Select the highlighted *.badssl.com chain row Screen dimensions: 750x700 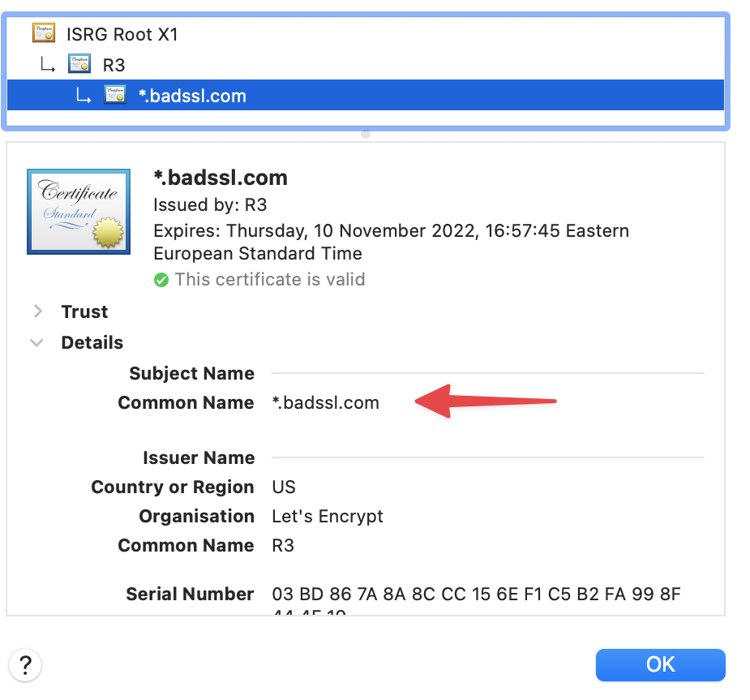coord(366,95)
